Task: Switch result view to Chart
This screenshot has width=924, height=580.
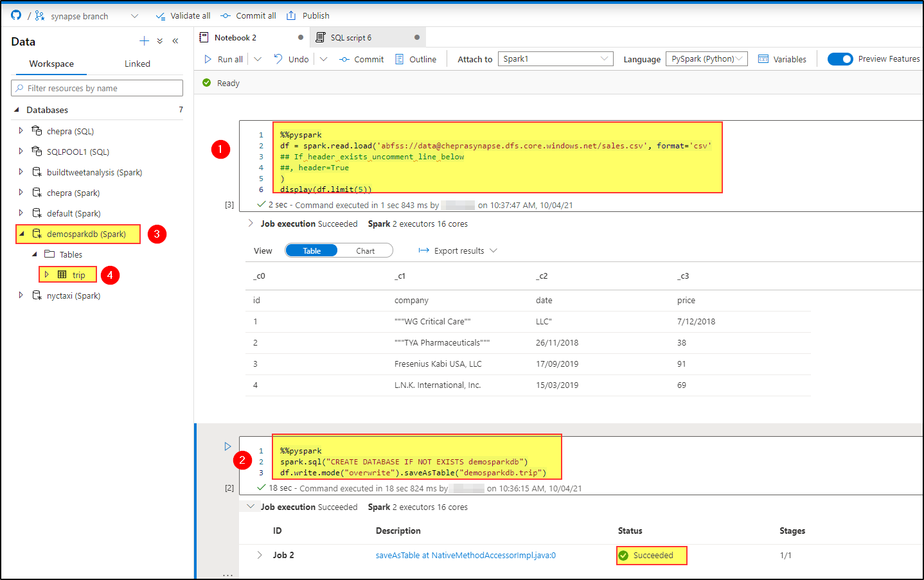Action: tap(365, 250)
